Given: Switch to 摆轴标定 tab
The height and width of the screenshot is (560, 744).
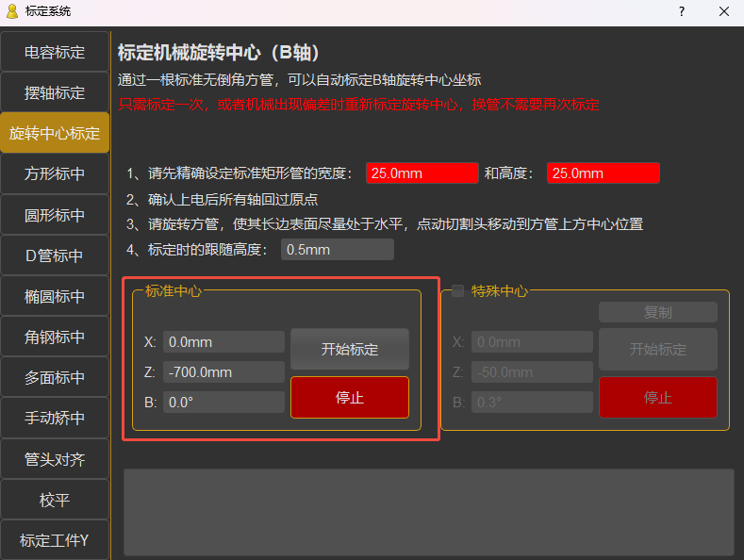Looking at the screenshot, I should pyautogui.click(x=55, y=92).
